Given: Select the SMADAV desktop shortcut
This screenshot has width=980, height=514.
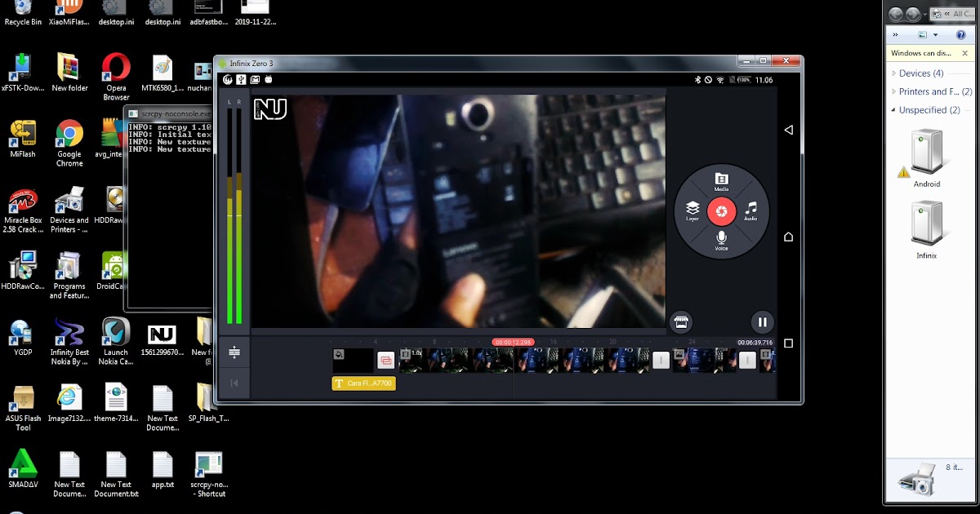Looking at the screenshot, I should [x=23, y=469].
